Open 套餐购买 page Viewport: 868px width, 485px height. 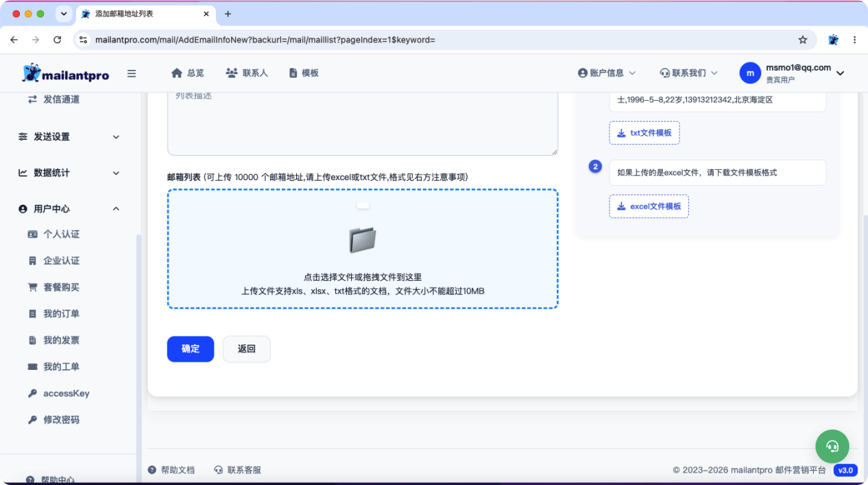pos(61,288)
